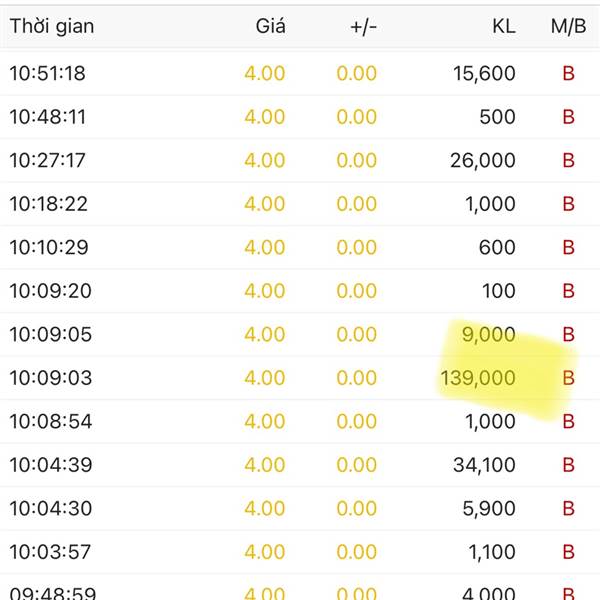Click the Giá column header
This screenshot has height=600, width=600.
click(x=271, y=26)
